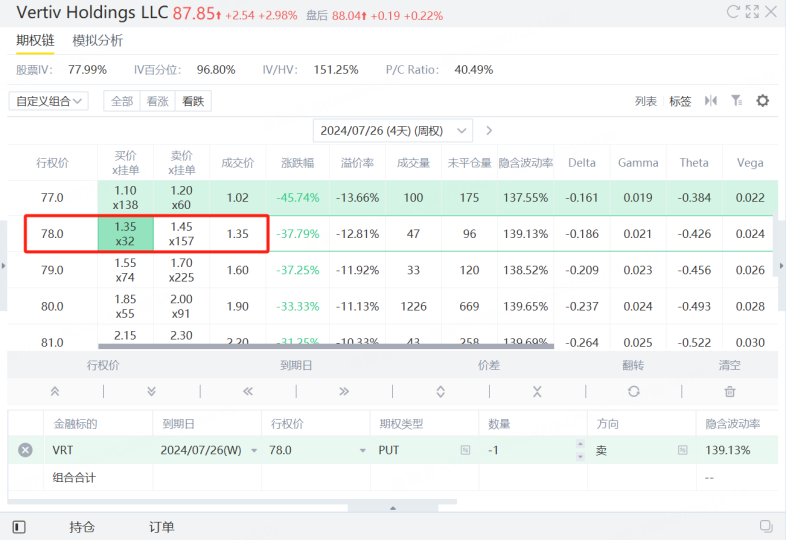The image size is (786, 540).
Task: Click the Delta column header
Action: 582,163
